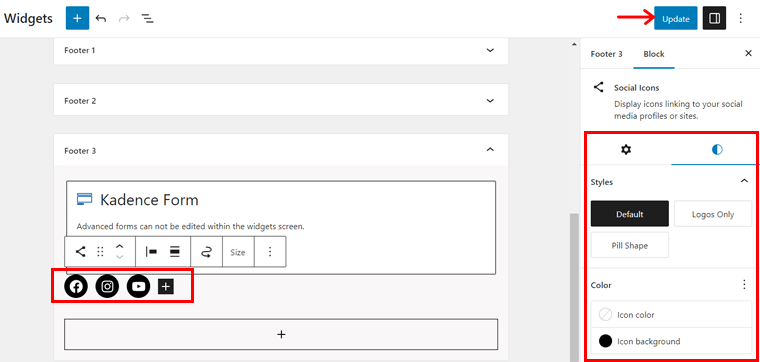
Task: Select the Instagram social icon
Action: 108,287
